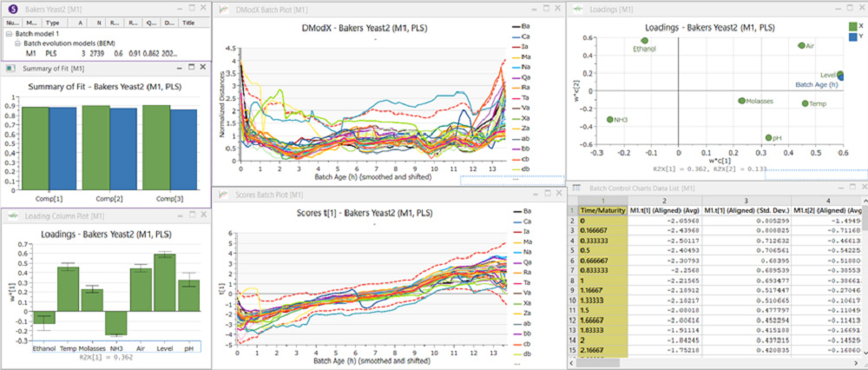Click the Time/Maturity header cell
Screen dimensions: 868x370
pyautogui.click(x=603, y=210)
